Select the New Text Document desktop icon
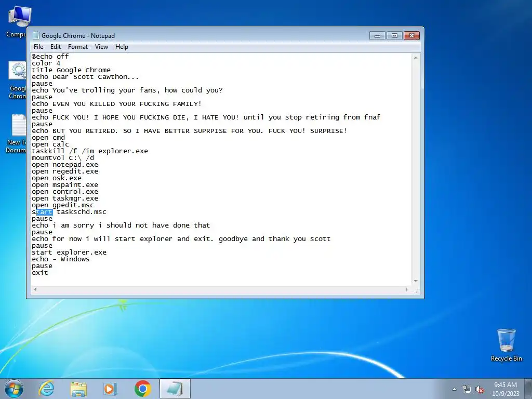Viewport: 532px width, 399px height. pyautogui.click(x=16, y=134)
